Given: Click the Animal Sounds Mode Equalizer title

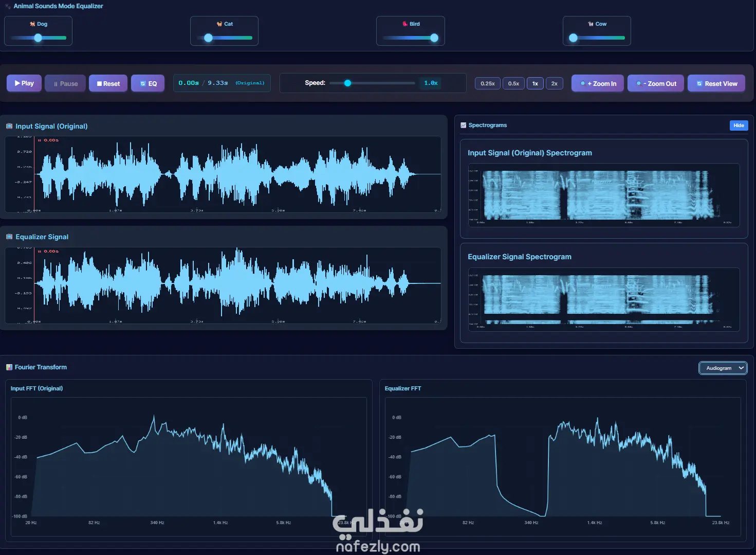Looking at the screenshot, I should 58,6.
